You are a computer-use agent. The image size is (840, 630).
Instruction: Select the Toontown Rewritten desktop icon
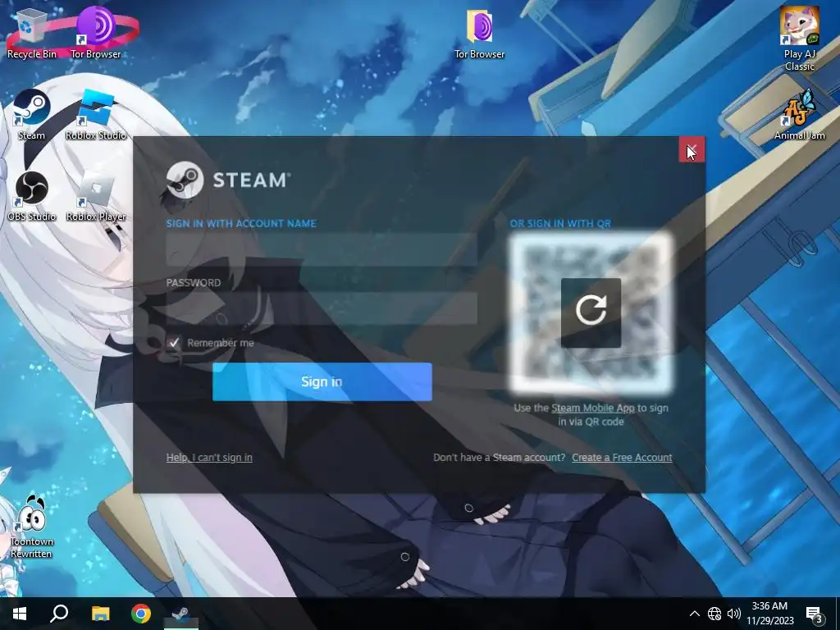(32, 527)
